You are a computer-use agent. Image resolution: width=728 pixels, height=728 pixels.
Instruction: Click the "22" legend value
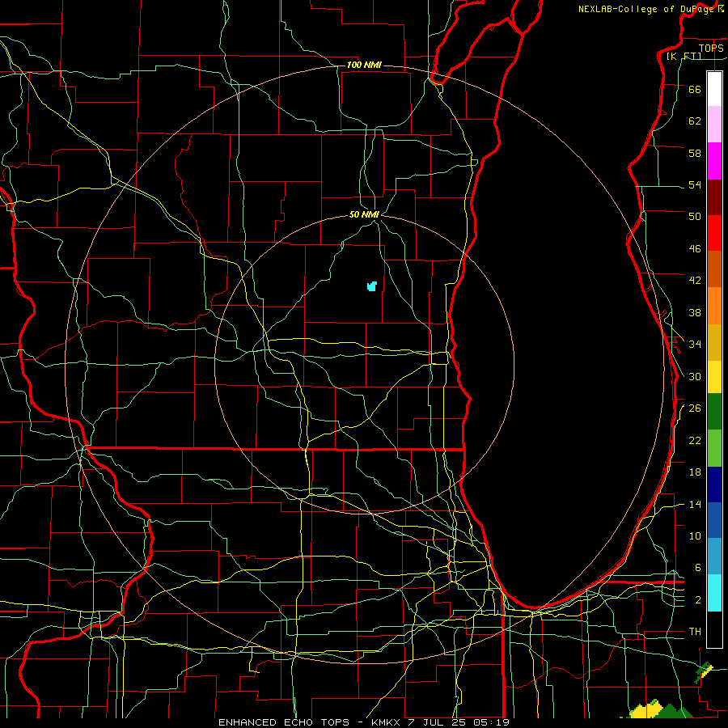click(695, 440)
